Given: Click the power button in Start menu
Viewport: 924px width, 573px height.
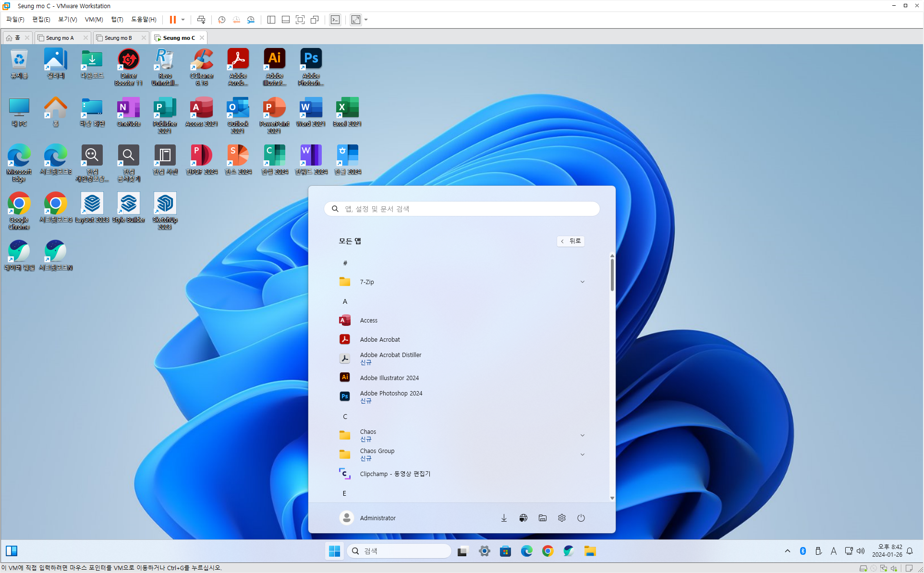Looking at the screenshot, I should [581, 518].
